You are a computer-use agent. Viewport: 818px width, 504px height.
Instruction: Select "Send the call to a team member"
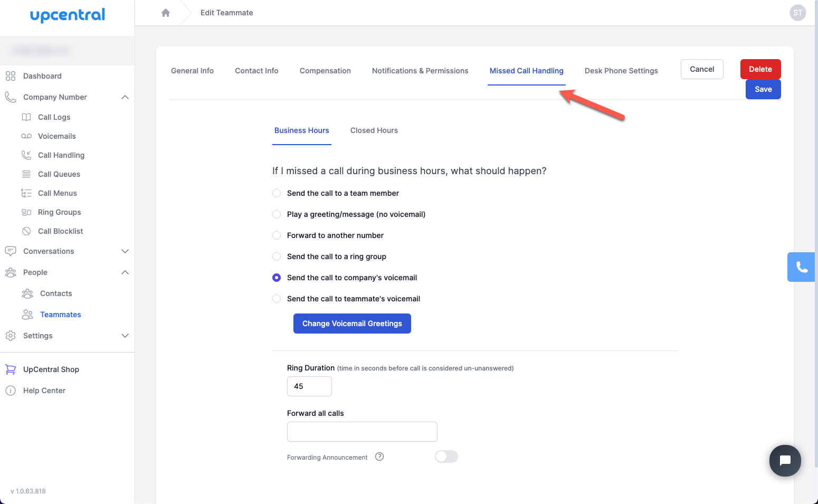click(x=277, y=193)
